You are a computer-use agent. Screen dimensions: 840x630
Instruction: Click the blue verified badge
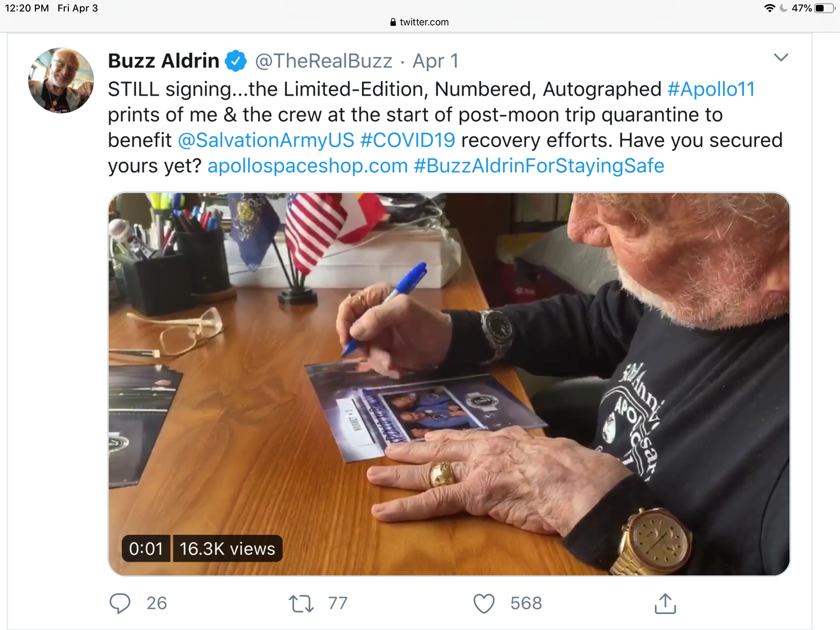click(x=236, y=61)
